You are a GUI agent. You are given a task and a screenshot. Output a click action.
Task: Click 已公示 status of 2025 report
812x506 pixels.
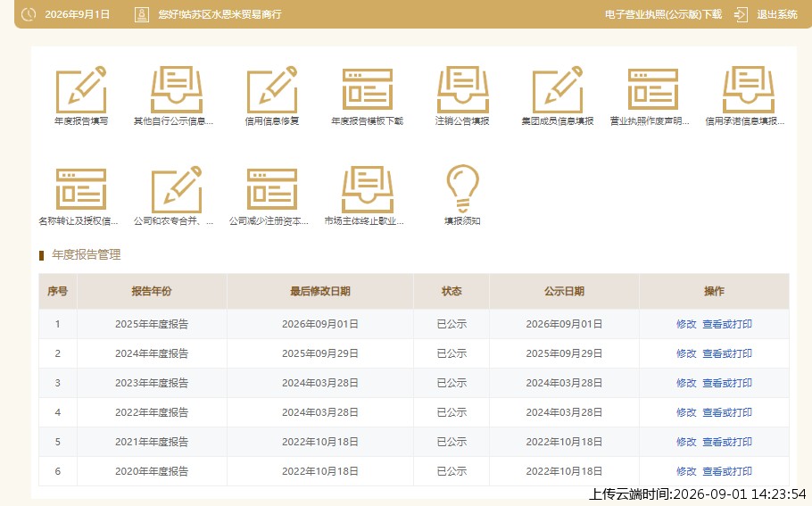coord(452,324)
